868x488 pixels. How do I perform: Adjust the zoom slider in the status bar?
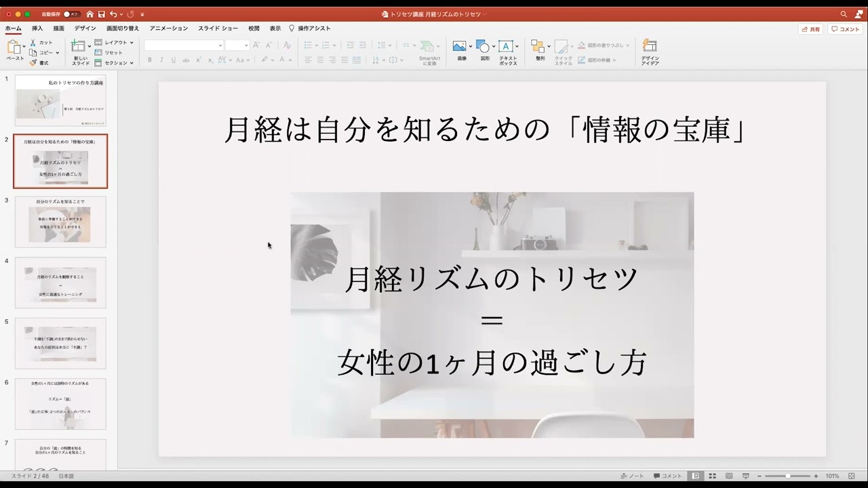789,476
